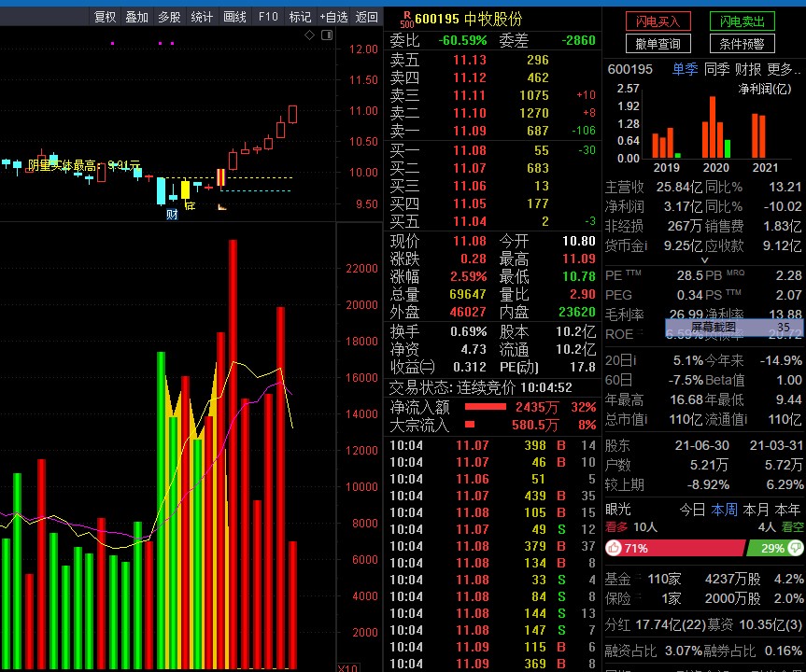806x672 pixels.
Task: Click 闪电卖出 quick sell button
Action: pyautogui.click(x=742, y=21)
